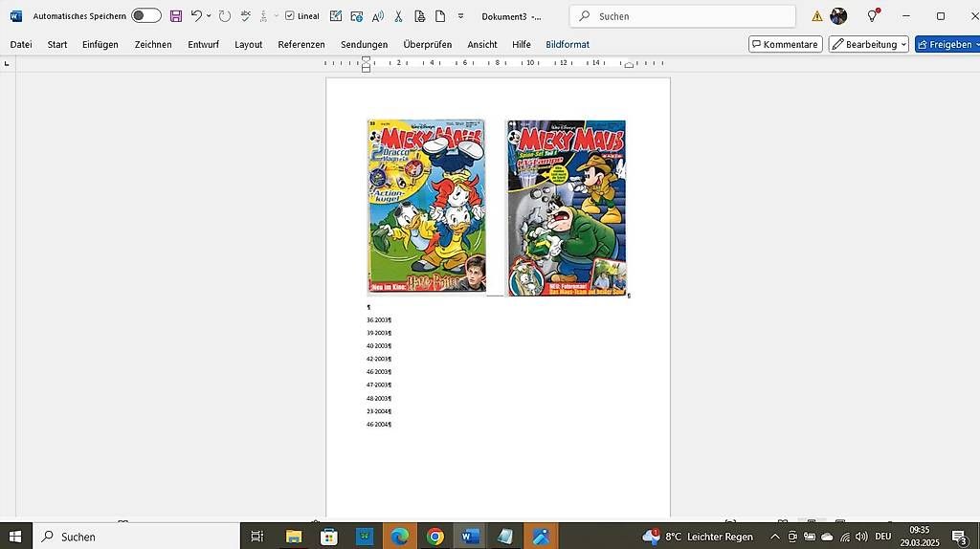Open the notification center icon
Screen dimensions: 980x549
[959, 537]
